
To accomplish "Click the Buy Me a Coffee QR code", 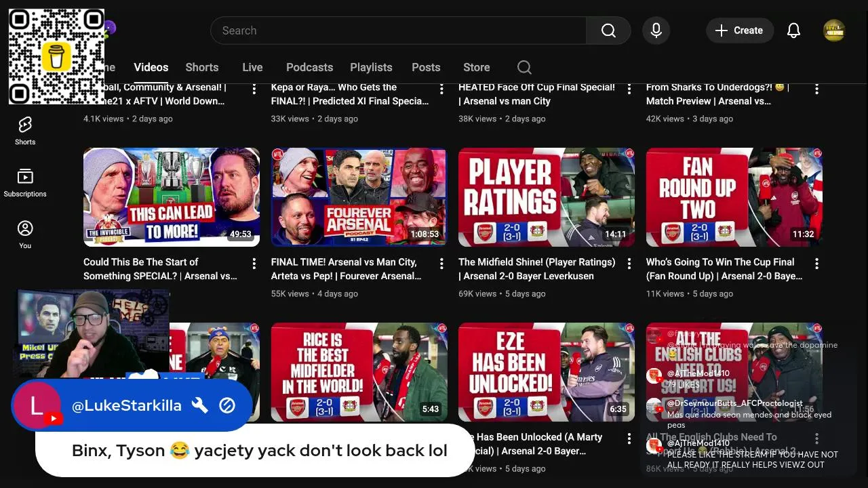I will (x=56, y=56).
